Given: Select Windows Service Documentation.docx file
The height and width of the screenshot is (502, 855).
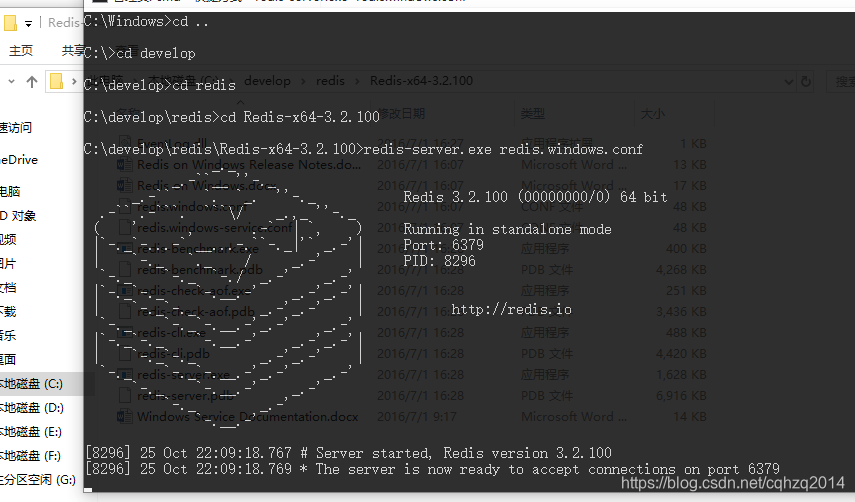Looking at the screenshot, I should tap(248, 417).
